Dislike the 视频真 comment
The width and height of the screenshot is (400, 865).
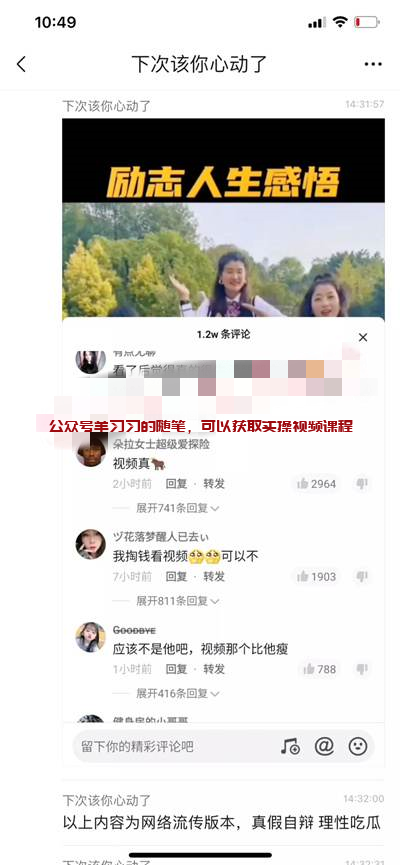[362, 484]
